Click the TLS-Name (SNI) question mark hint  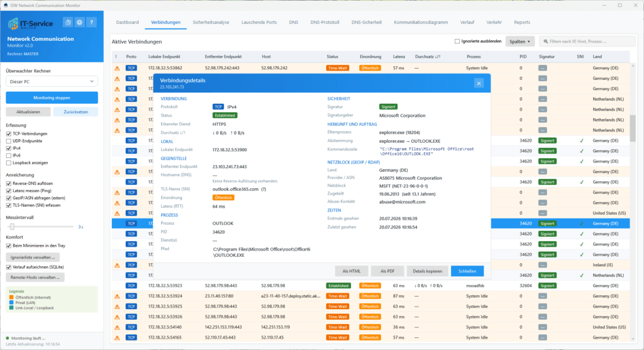[x=264, y=189]
